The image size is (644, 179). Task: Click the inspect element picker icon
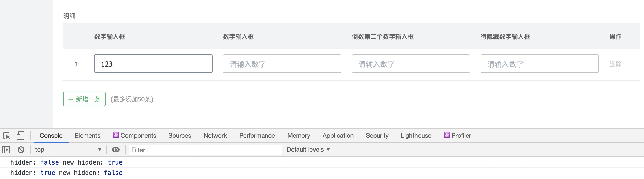click(6, 136)
